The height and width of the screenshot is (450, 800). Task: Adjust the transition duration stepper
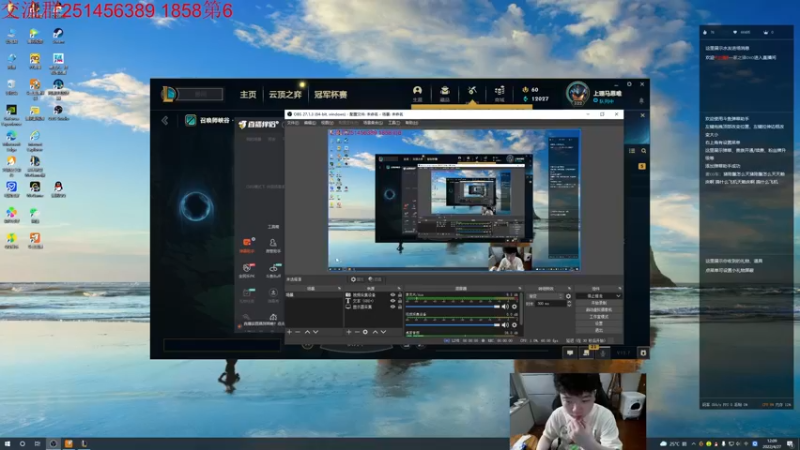point(569,304)
